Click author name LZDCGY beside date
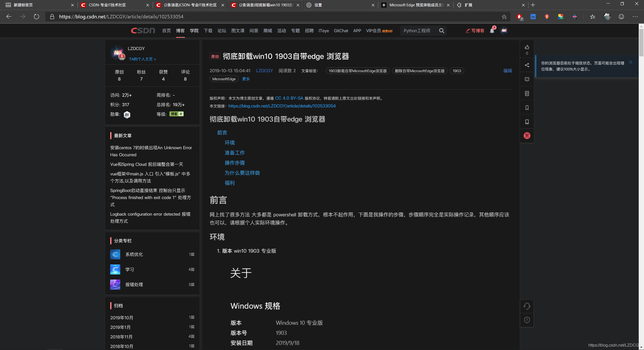Screen dimensions: 644x350 click(264, 71)
